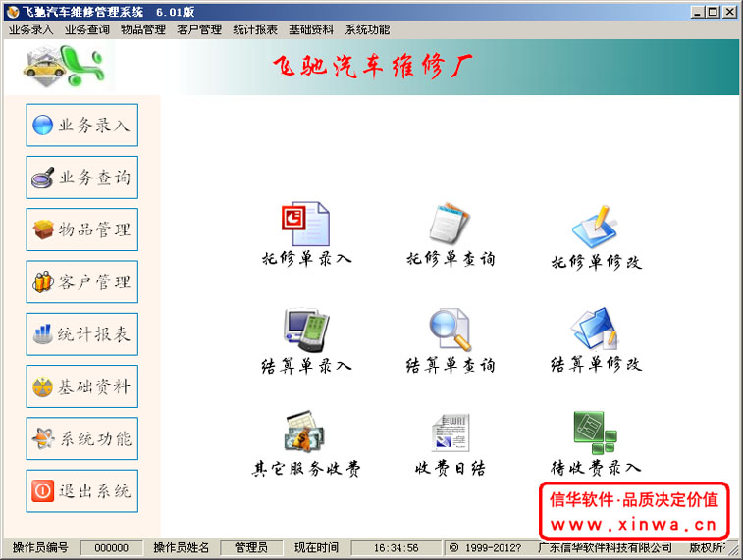Open the 托修单查询 documents icon
The height and width of the screenshot is (560, 743).
click(x=450, y=224)
